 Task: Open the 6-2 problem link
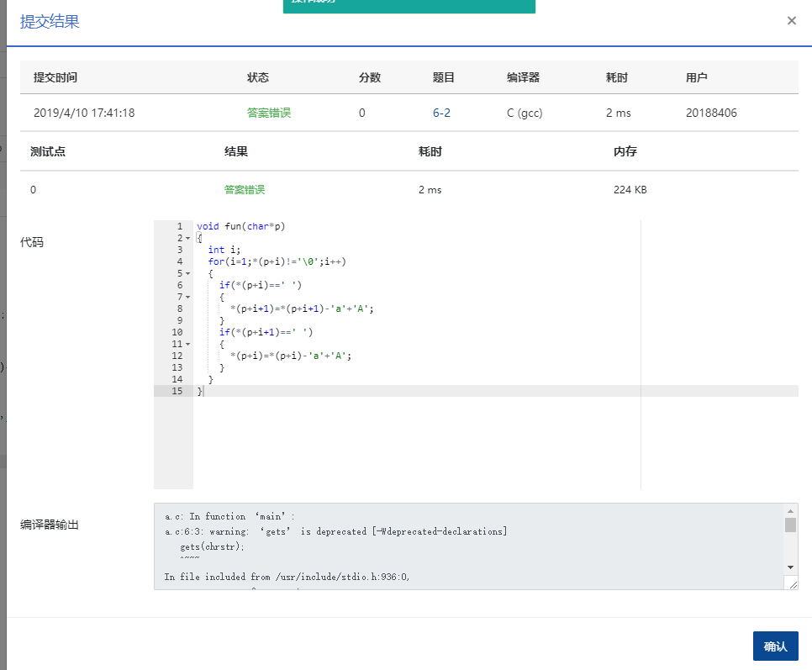[441, 113]
